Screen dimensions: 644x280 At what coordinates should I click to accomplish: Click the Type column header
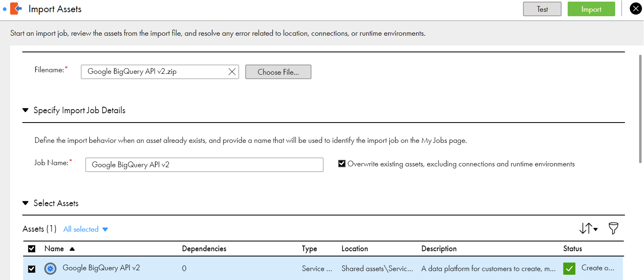click(x=309, y=249)
